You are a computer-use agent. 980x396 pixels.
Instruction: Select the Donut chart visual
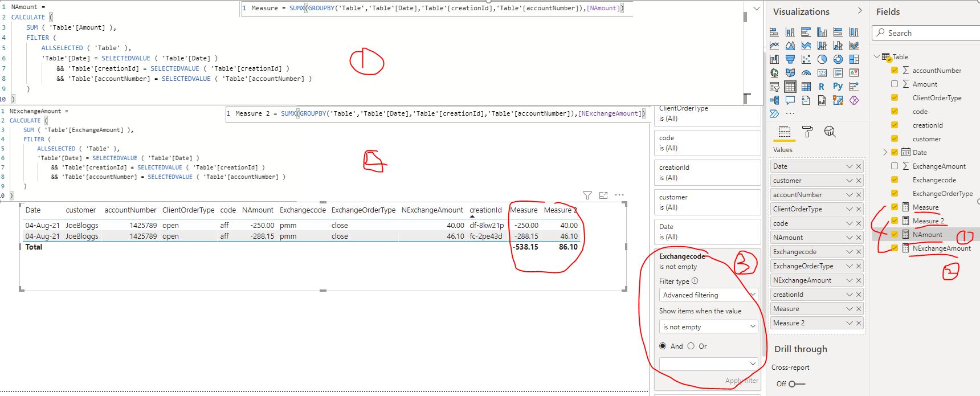click(838, 59)
